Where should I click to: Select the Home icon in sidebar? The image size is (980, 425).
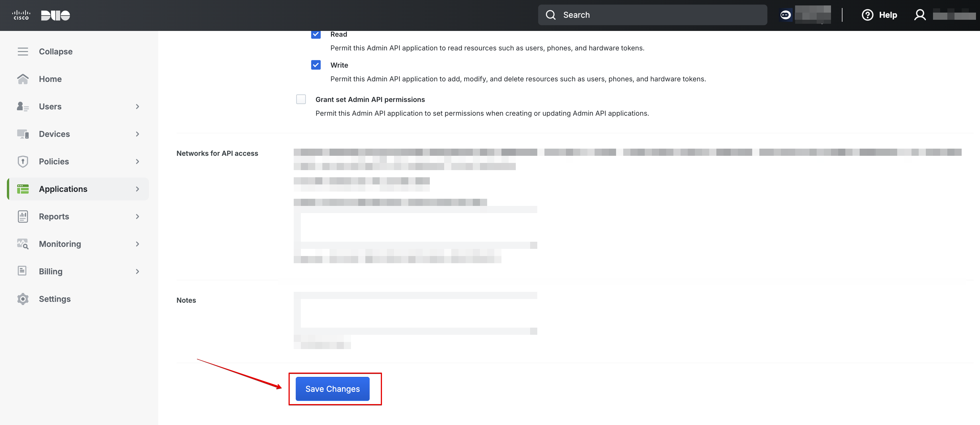(23, 79)
